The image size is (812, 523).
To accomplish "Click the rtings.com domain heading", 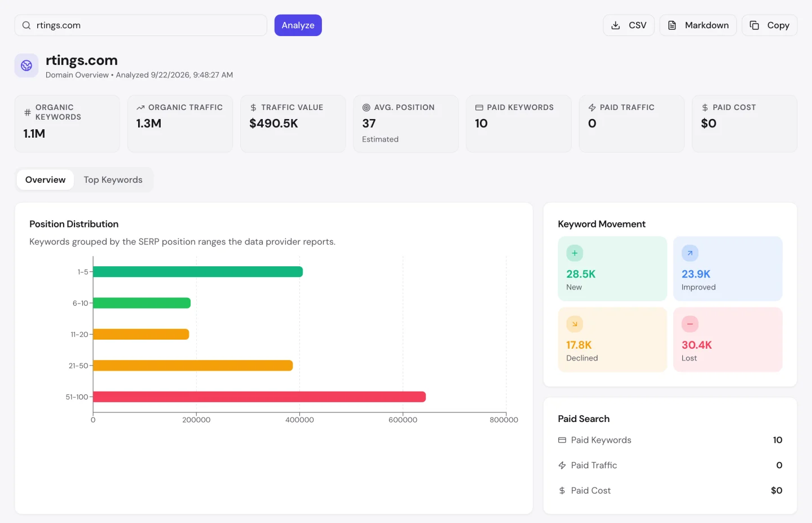I will click(x=82, y=60).
